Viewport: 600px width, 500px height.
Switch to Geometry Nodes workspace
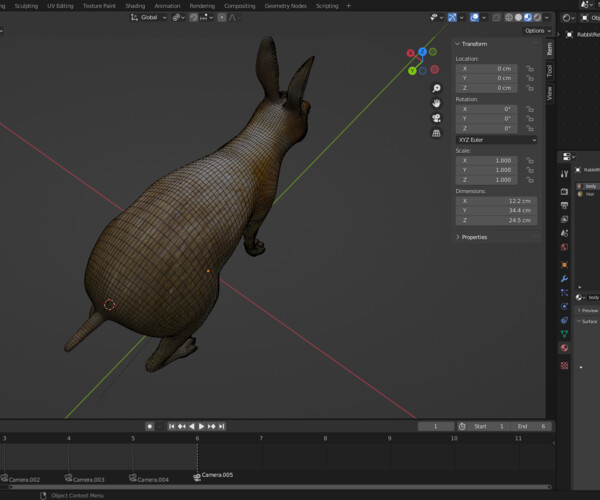pyautogui.click(x=285, y=6)
